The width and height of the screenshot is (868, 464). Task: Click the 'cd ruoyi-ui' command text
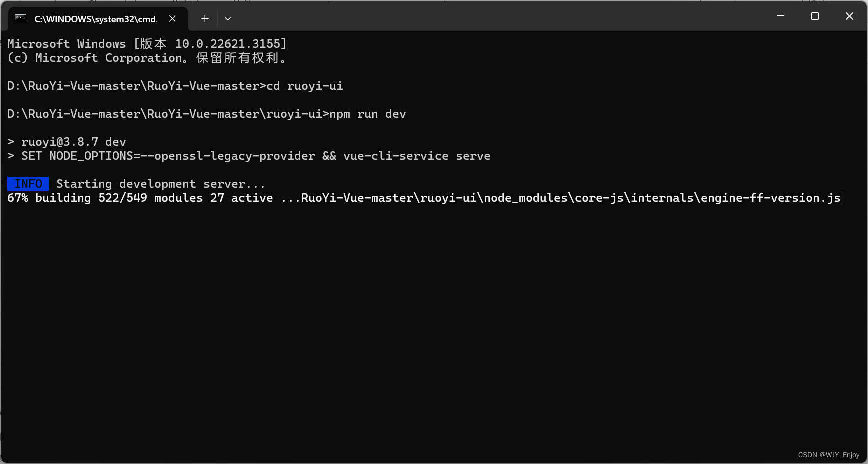pos(304,86)
